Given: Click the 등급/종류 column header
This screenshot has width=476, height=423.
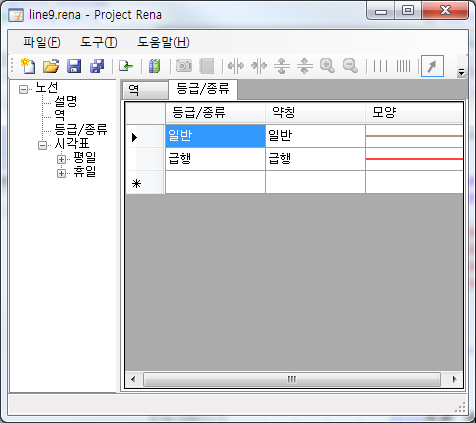Looking at the screenshot, I should [x=215, y=113].
